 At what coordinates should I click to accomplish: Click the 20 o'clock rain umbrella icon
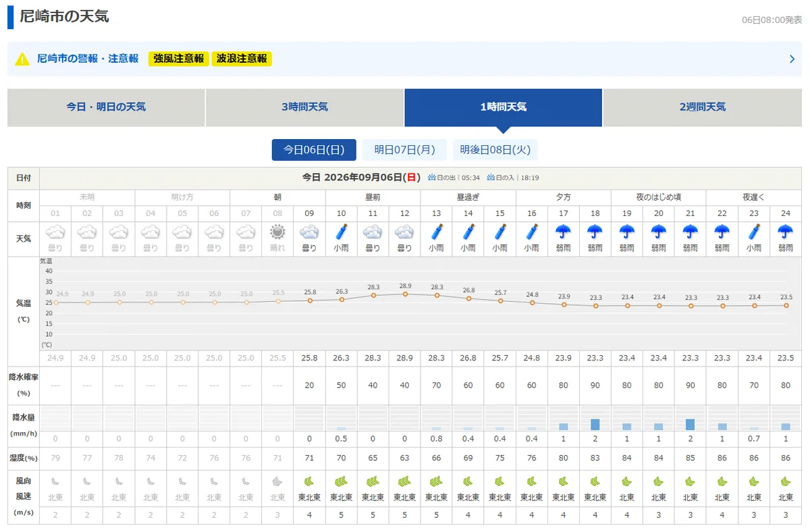click(659, 232)
